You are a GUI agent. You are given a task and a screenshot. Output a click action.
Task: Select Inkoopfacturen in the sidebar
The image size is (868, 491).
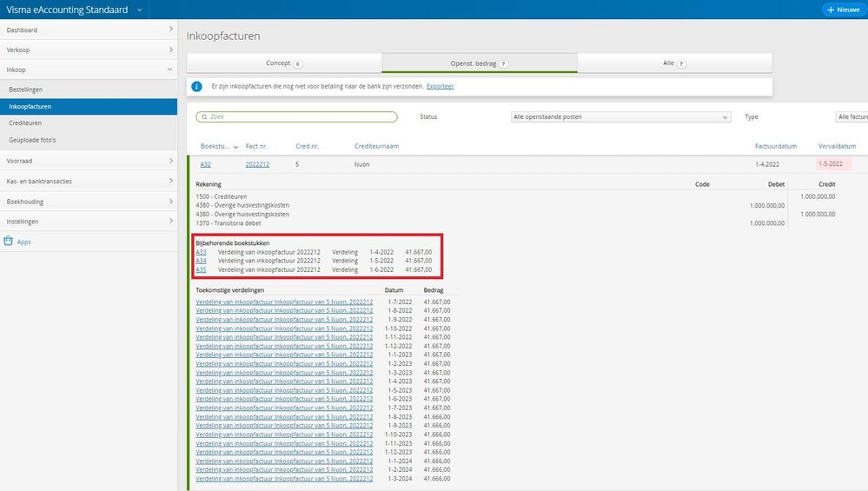(89, 106)
